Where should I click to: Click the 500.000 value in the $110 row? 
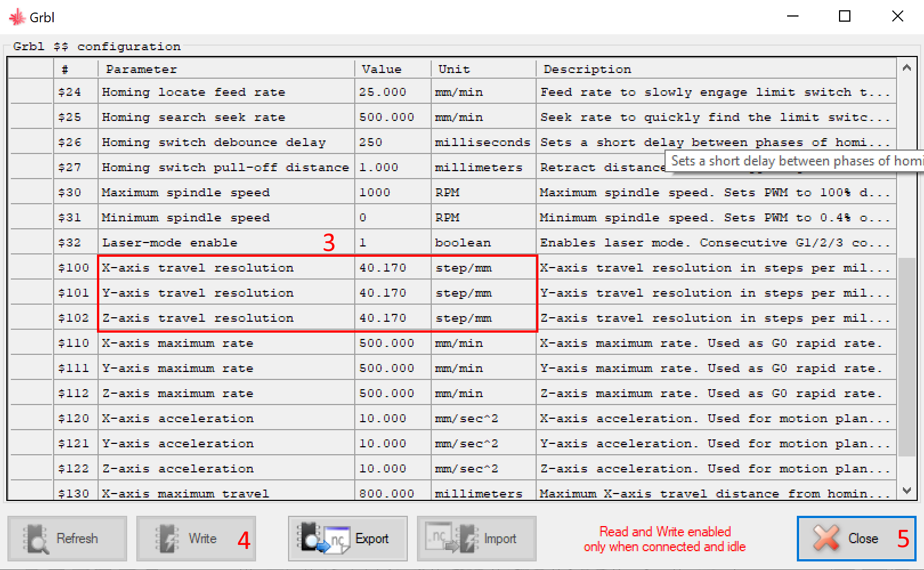coord(393,343)
